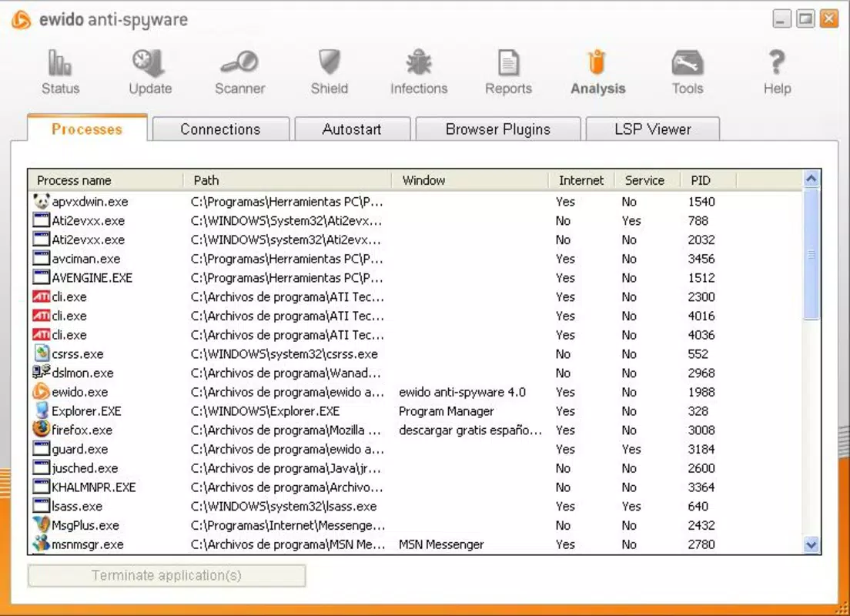The width and height of the screenshot is (850, 616).
Task: Click the ATI icon of cli.exe PID 4016
Action: pos(42,316)
